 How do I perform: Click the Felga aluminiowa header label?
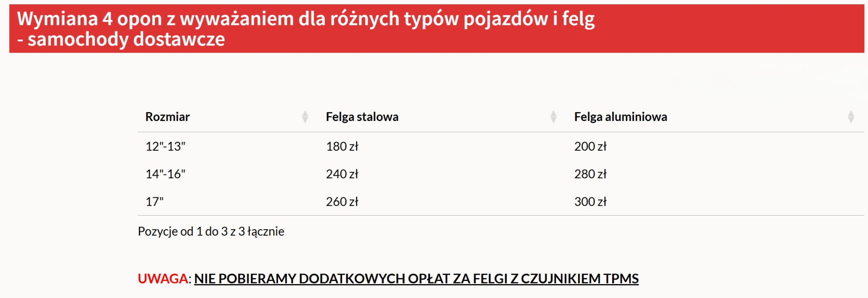click(620, 117)
